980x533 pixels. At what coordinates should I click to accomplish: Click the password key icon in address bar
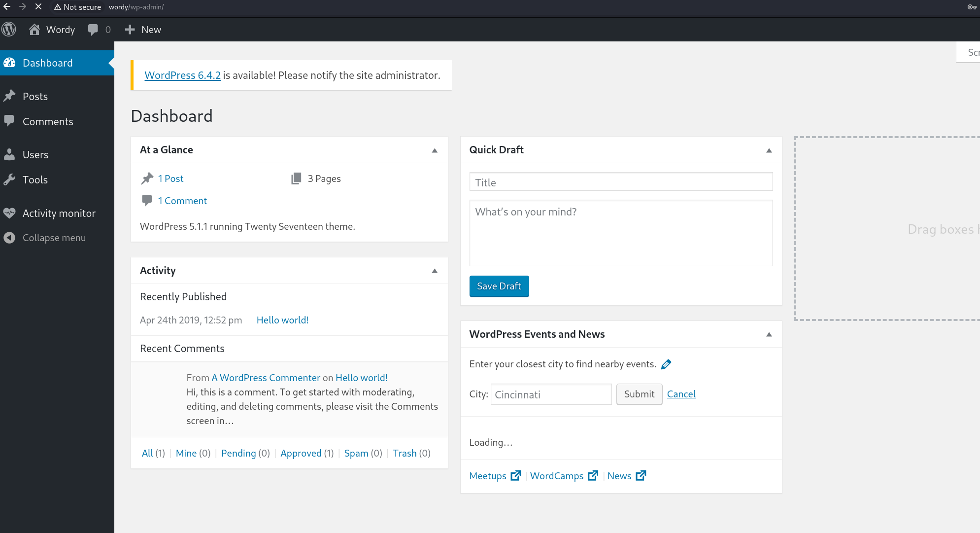pyautogui.click(x=972, y=7)
